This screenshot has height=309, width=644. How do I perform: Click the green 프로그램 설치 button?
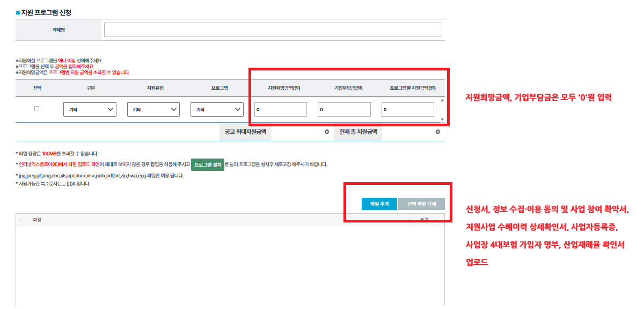point(208,165)
